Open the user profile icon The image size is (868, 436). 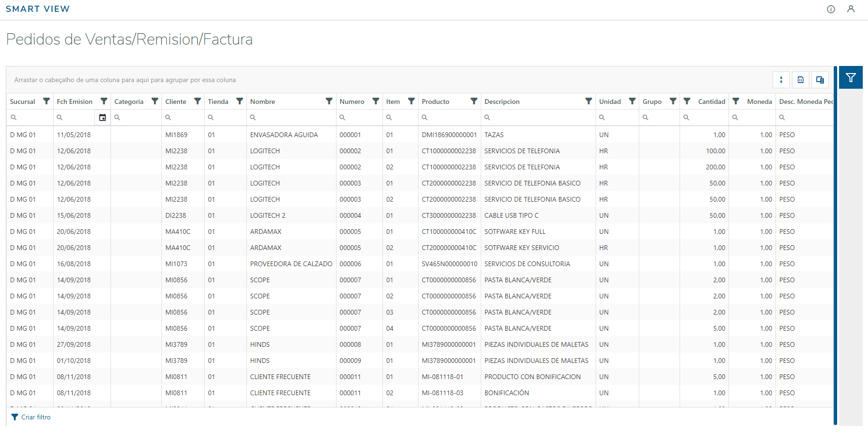click(x=851, y=9)
